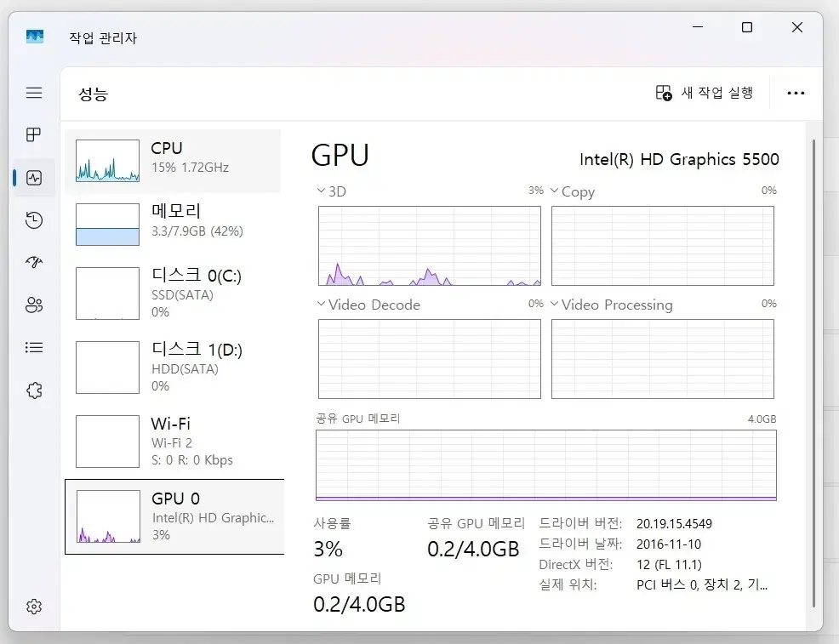
Task: Open App history clock icon
Action: click(34, 219)
